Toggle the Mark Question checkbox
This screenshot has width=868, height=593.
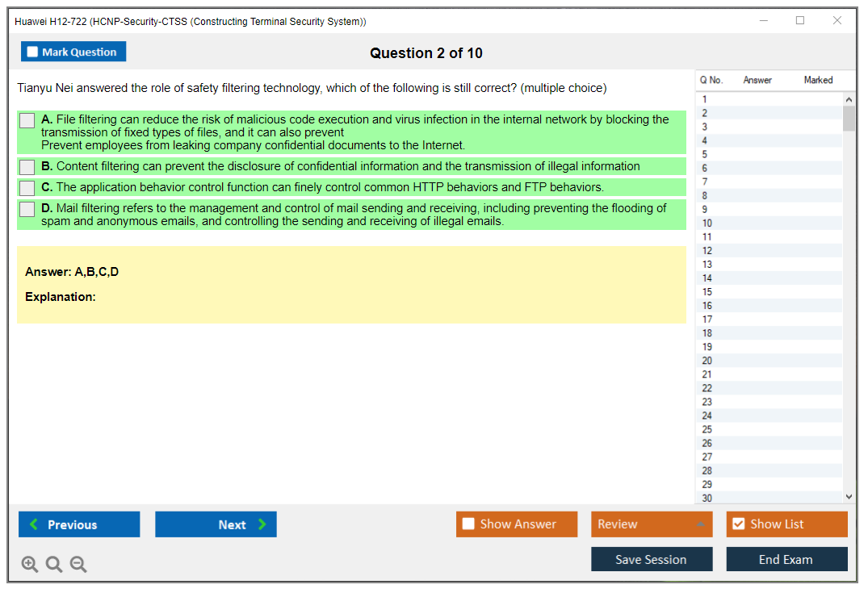(x=33, y=52)
